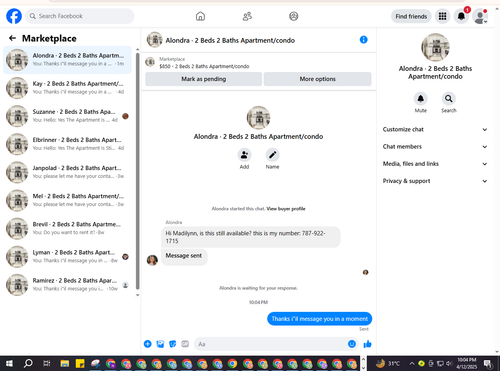Mute this conversation with the bell icon
The height and width of the screenshot is (371, 500).
pyautogui.click(x=421, y=99)
